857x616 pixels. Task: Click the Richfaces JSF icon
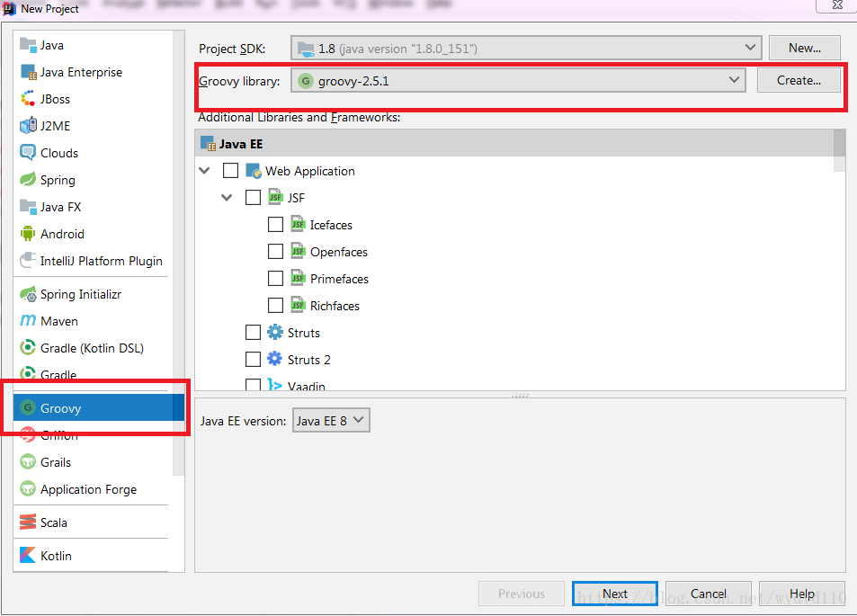click(298, 306)
